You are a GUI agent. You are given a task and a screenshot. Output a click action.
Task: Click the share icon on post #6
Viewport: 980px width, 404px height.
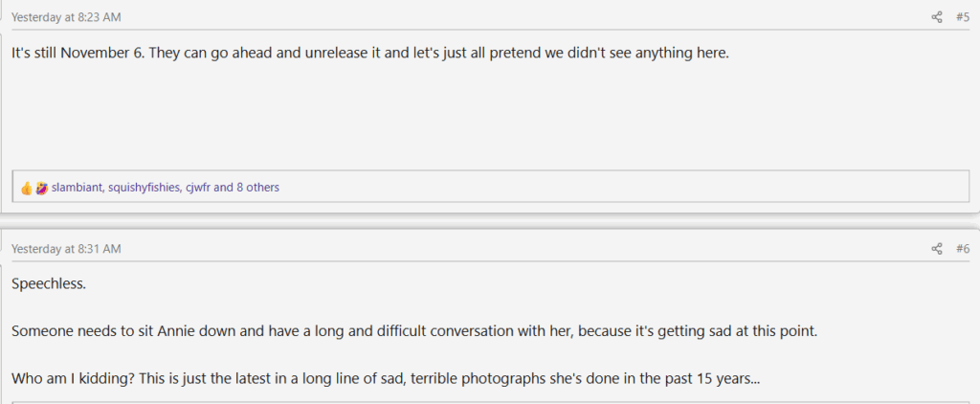(x=937, y=249)
